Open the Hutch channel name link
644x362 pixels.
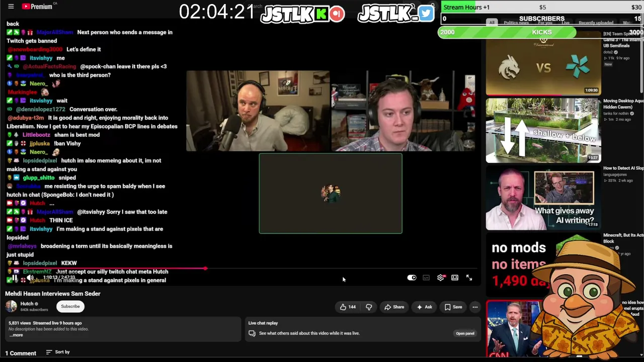(x=27, y=304)
